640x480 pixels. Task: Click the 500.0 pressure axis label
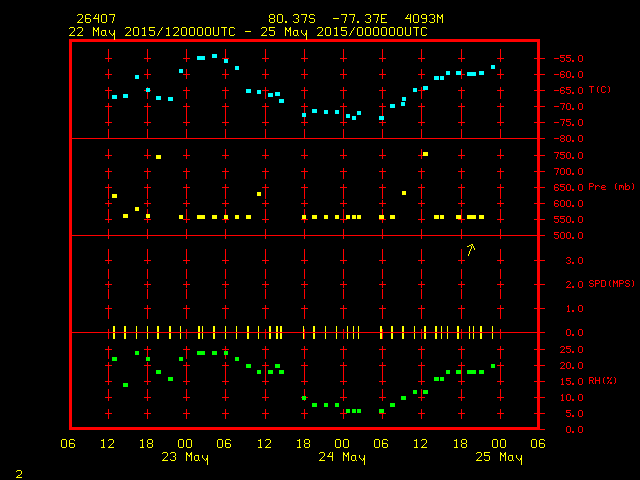tap(569, 236)
